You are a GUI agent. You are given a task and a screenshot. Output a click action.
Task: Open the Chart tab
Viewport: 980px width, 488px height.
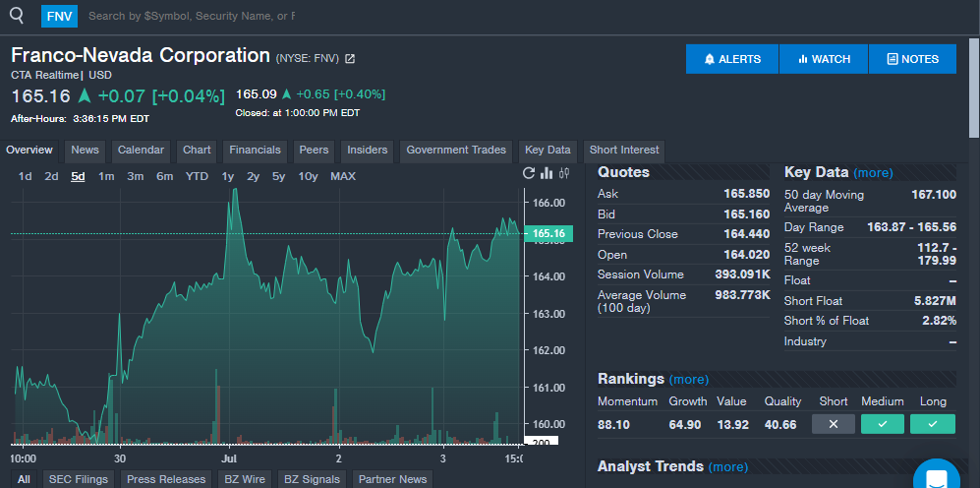tap(197, 151)
